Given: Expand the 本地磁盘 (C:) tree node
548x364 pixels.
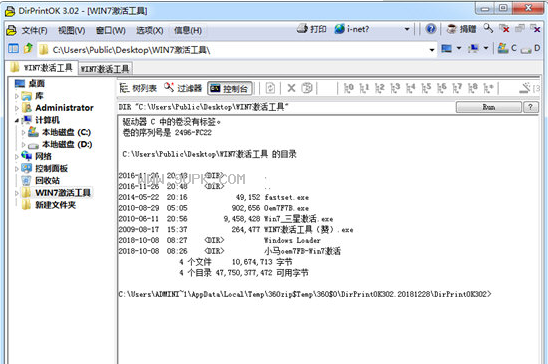Looking at the screenshot, I should coord(23,132).
